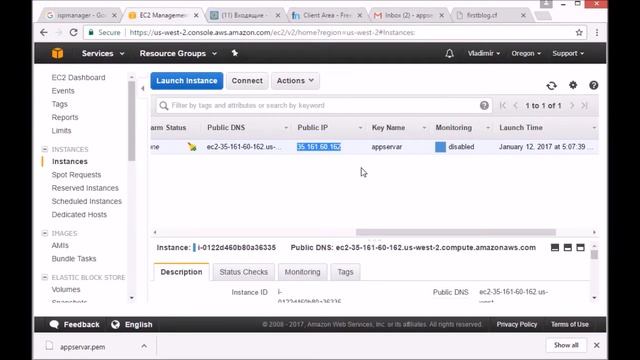
Task: Open Scheduled Instances in sidebar
Action: 87,201
